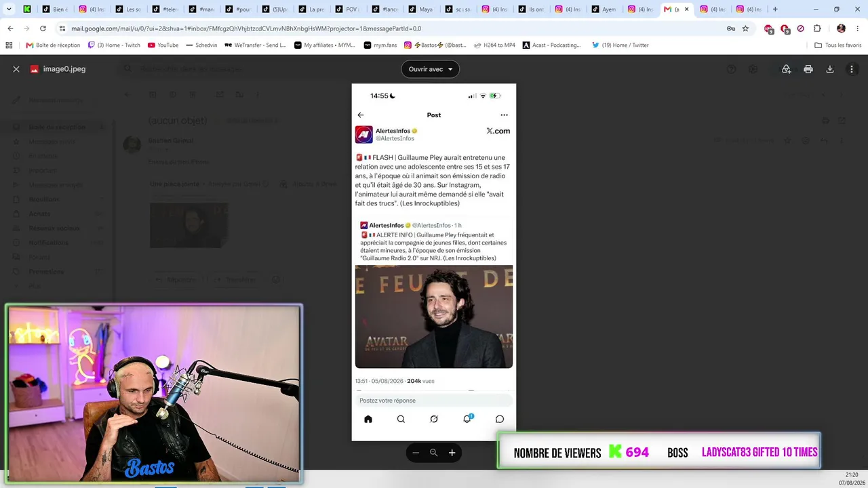The height and width of the screenshot is (488, 868).
Task: Zoom in with the plus button
Action: coord(452,453)
